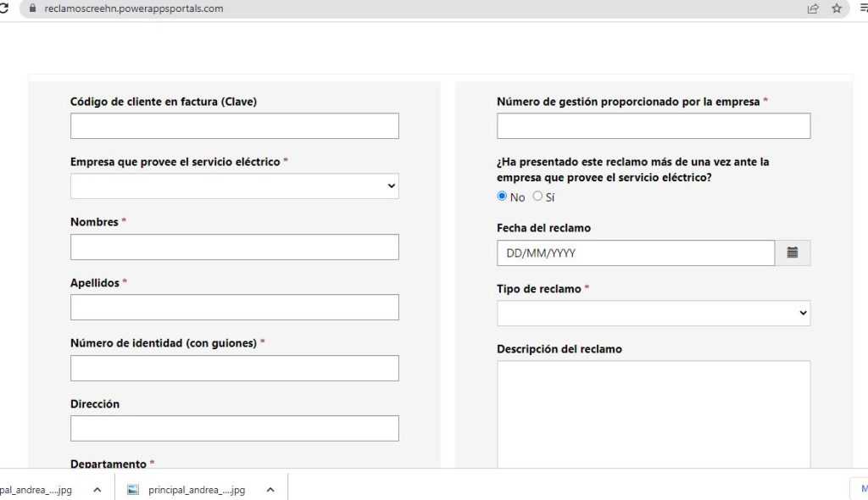
Task: Click the padlock site info icon
Action: [x=33, y=8]
